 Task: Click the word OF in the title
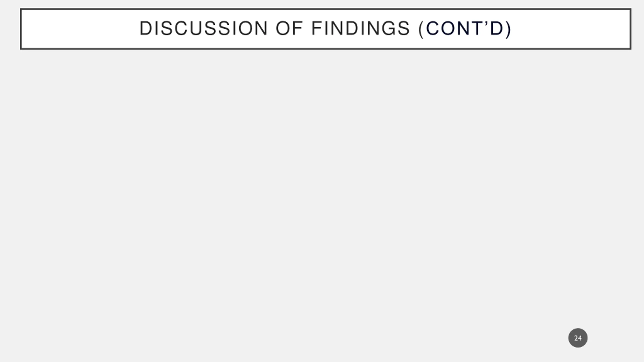pyautogui.click(x=289, y=28)
